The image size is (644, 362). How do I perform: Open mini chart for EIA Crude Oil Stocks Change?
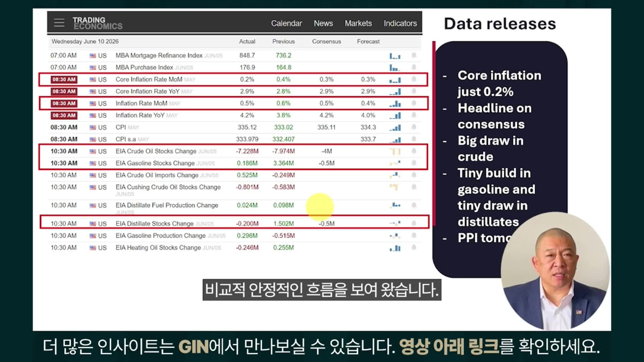tap(395, 152)
